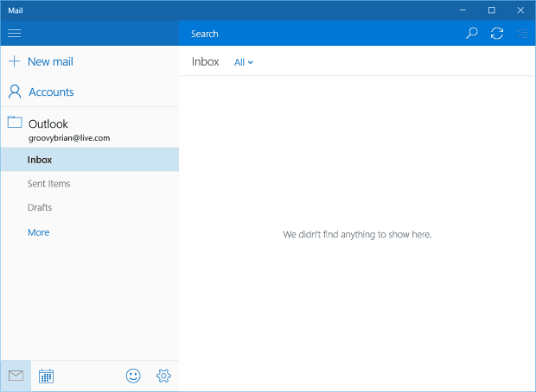
Task: Minimize the Mail window
Action: point(463,10)
